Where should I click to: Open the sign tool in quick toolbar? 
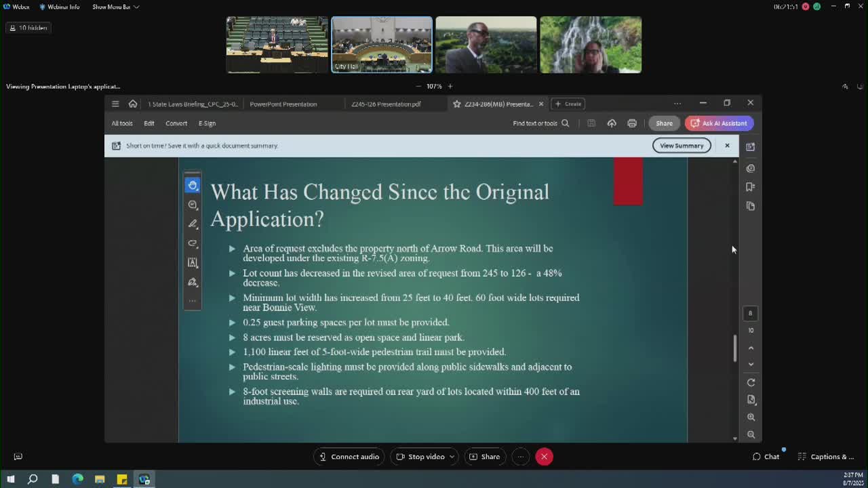click(x=193, y=282)
